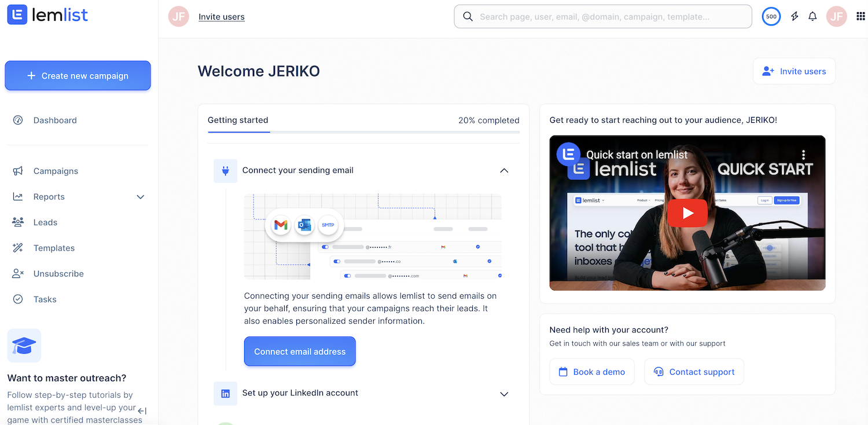
Task: Click Contact support button
Action: tap(694, 372)
